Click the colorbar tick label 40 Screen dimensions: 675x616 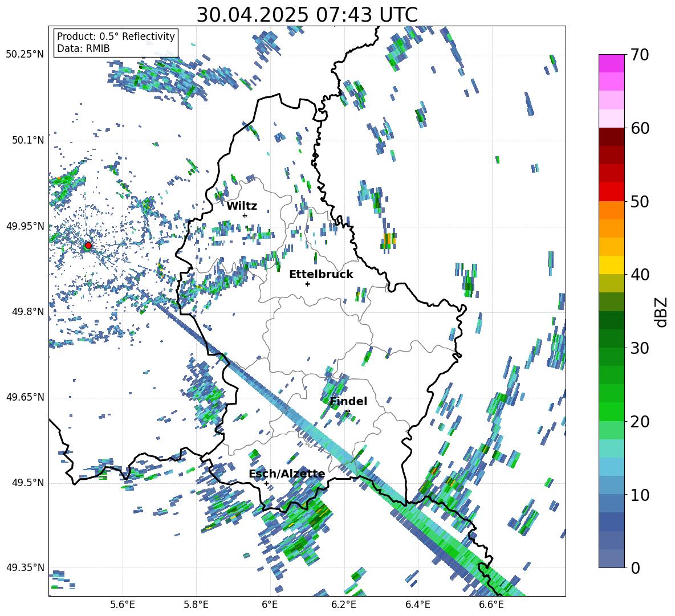click(640, 275)
